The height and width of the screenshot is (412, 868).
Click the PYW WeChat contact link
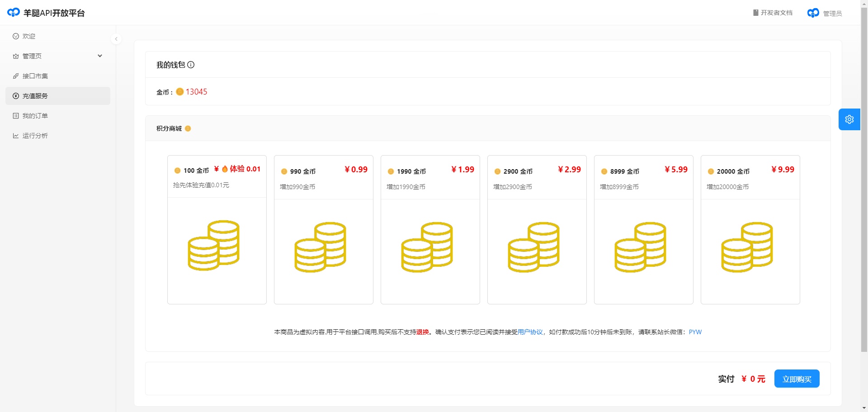[x=695, y=332]
